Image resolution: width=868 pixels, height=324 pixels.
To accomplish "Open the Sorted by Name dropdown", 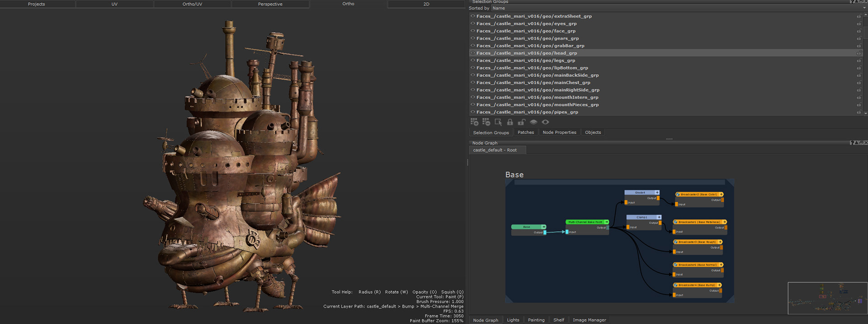I will click(x=679, y=8).
